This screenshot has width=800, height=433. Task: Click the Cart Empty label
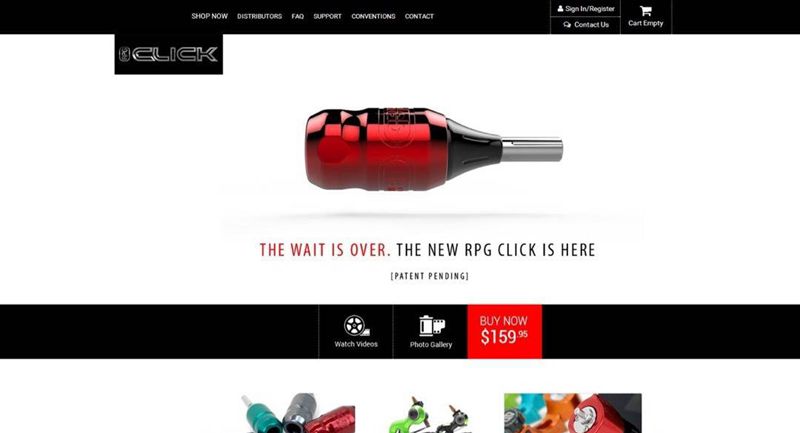point(645,23)
